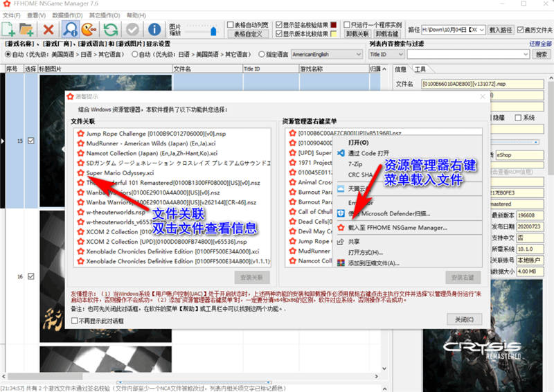Screen dimensions: 554x392
Task: Check 不再显示此对话框 checkbox
Action: pyautogui.click(x=75, y=321)
